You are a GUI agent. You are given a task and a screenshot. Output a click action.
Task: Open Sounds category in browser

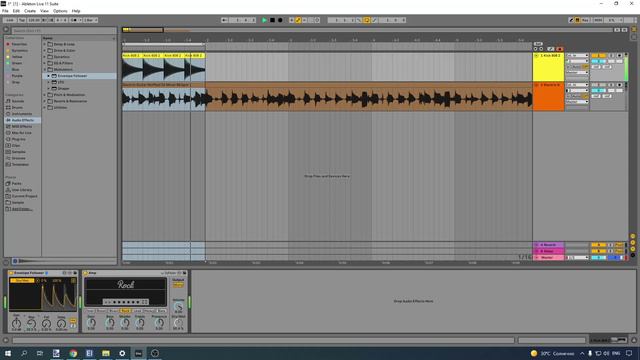tap(18, 101)
